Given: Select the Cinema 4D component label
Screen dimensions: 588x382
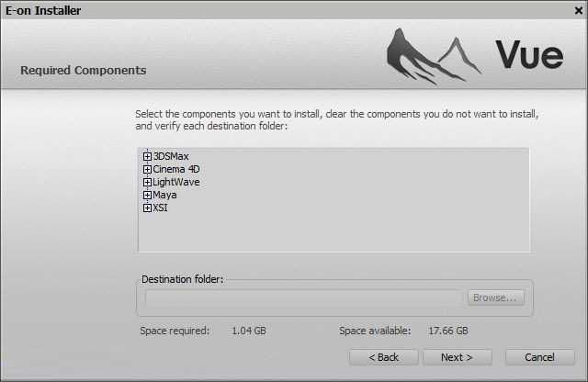Looking at the screenshot, I should pos(176,169).
